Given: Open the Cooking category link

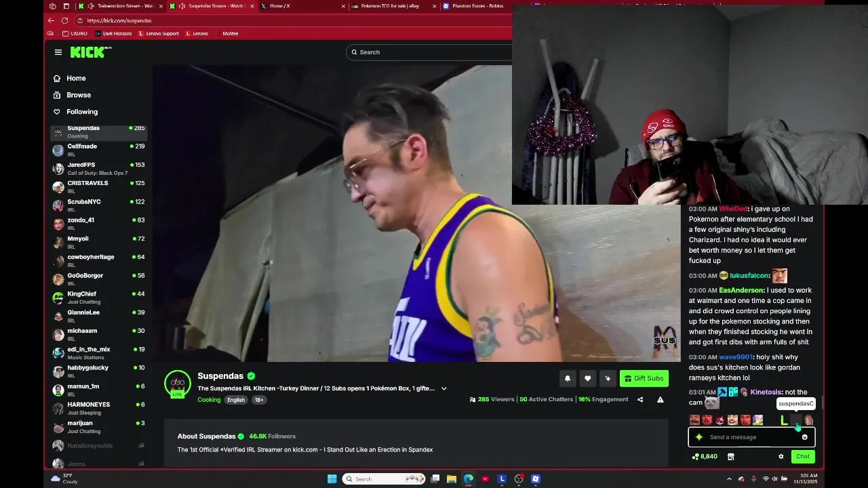Looking at the screenshot, I should pos(209,400).
